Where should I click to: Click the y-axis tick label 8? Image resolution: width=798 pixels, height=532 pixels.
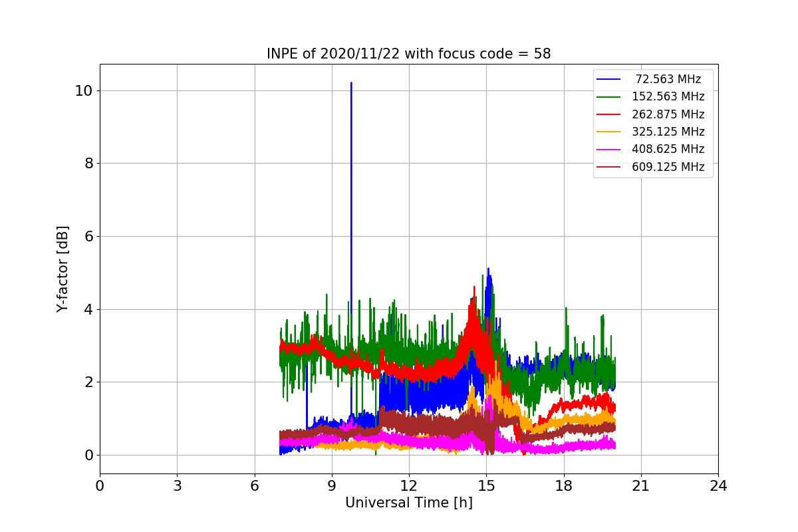pos(88,164)
